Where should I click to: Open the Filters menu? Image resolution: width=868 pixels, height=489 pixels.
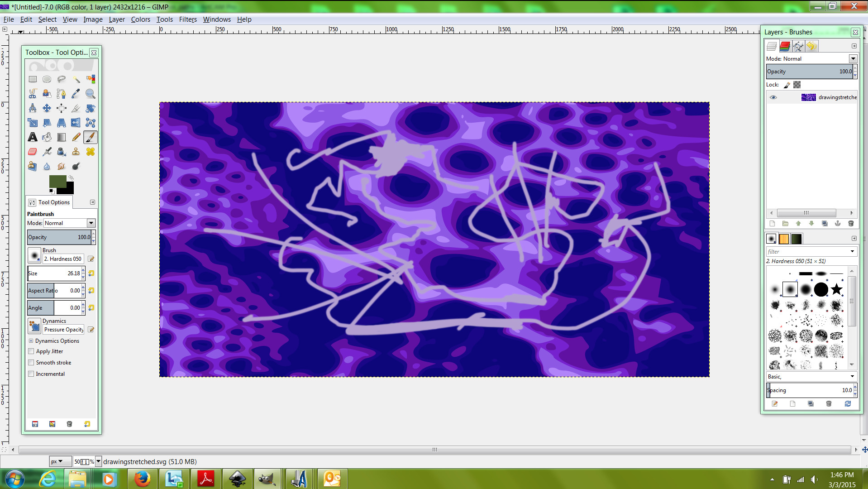tap(188, 19)
